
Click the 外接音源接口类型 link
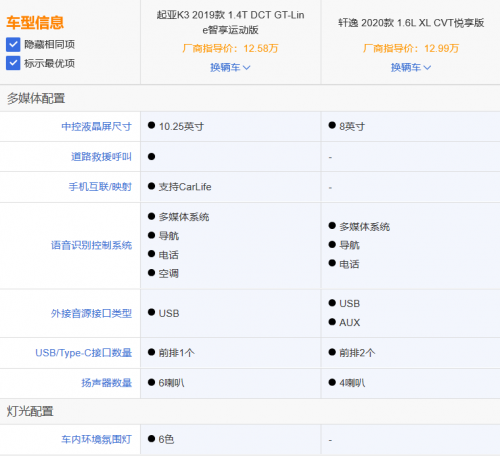[91, 313]
